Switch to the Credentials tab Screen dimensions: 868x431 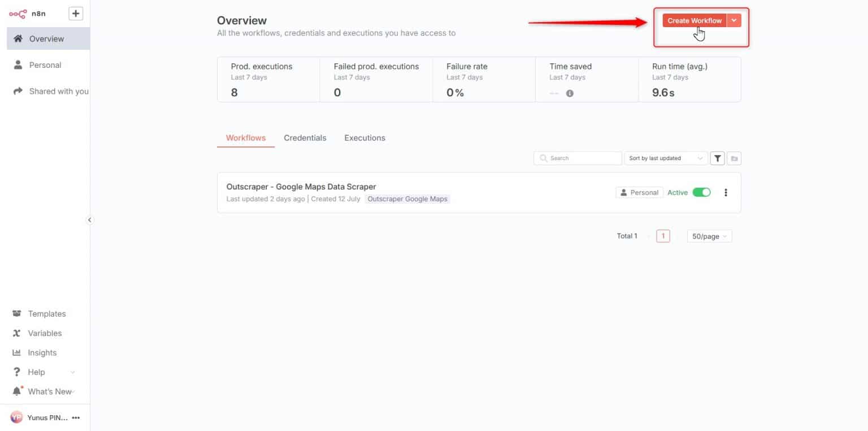click(x=305, y=137)
